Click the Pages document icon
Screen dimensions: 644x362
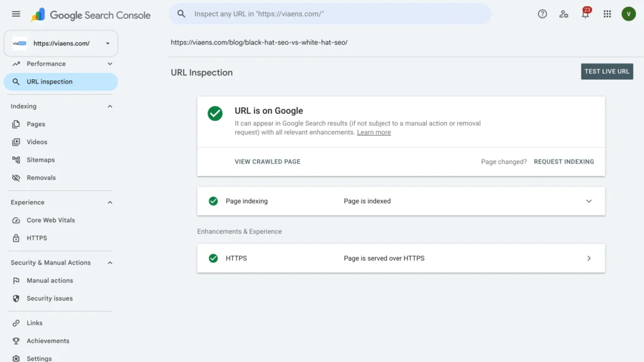(16, 124)
